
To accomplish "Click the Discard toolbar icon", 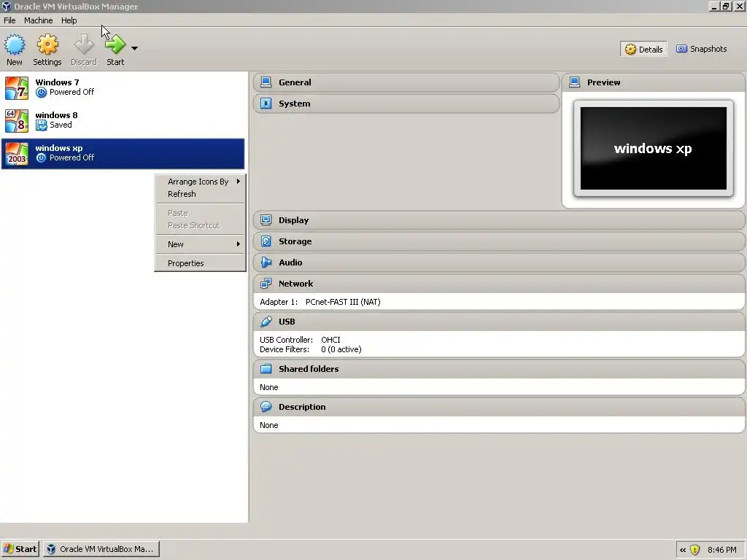I will pos(84,44).
